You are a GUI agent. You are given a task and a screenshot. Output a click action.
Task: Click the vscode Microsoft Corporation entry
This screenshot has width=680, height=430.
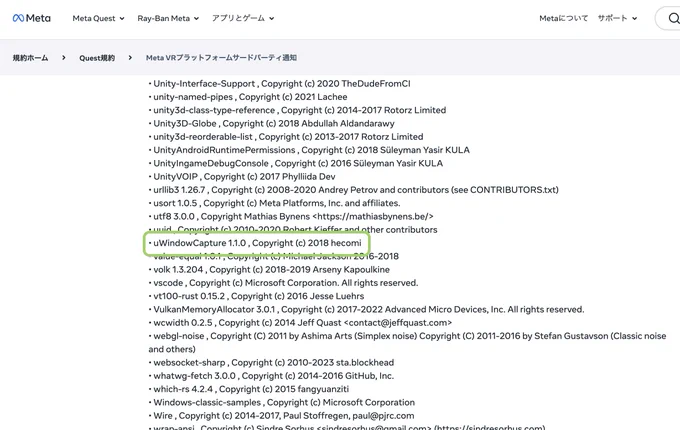(284, 283)
